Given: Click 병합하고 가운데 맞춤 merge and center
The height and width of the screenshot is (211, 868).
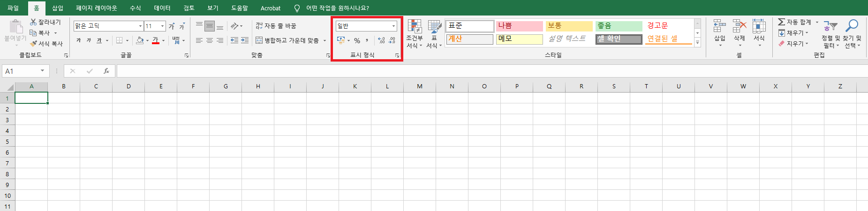Looking at the screenshot, I should coord(287,40).
